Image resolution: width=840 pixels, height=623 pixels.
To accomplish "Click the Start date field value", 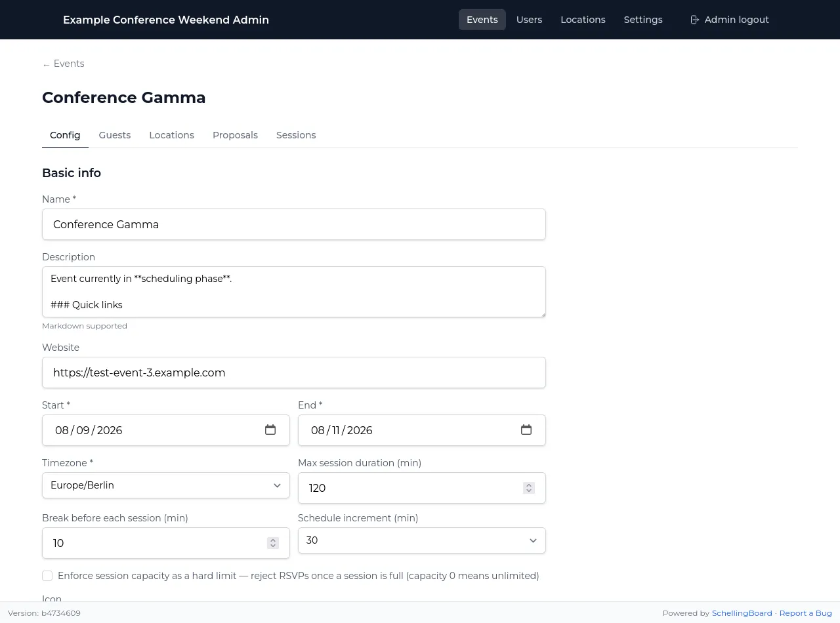I will pos(89,430).
